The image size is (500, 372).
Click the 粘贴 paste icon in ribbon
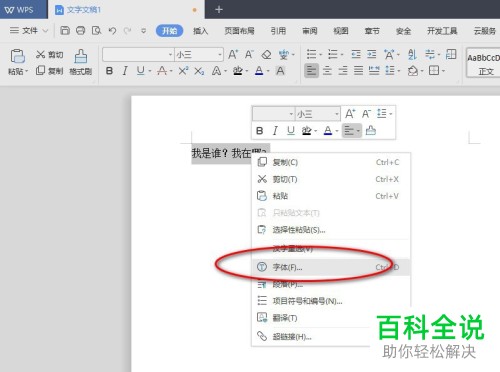point(17,56)
